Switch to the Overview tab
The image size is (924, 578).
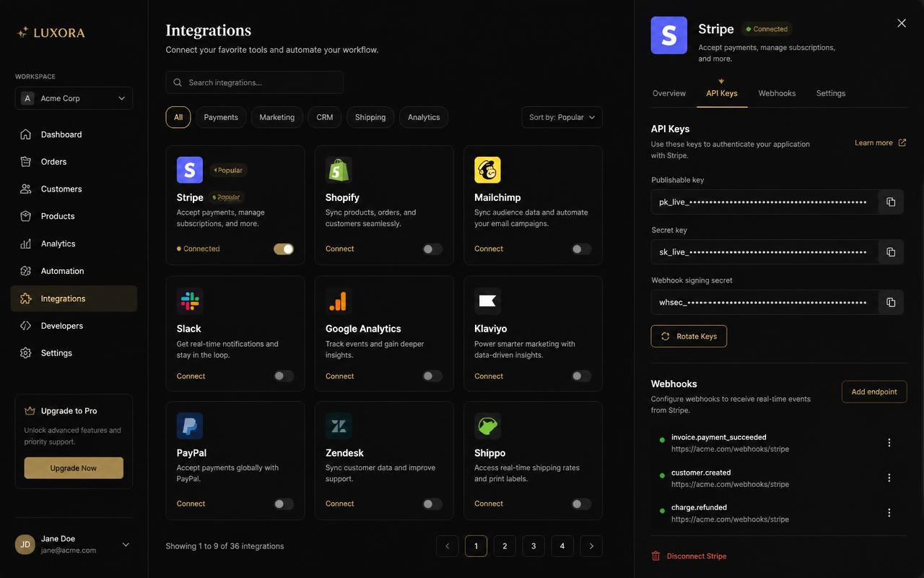pos(669,93)
